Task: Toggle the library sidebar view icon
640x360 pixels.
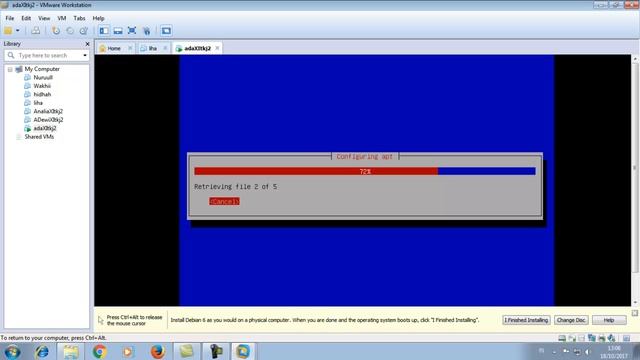Action: click(x=104, y=31)
